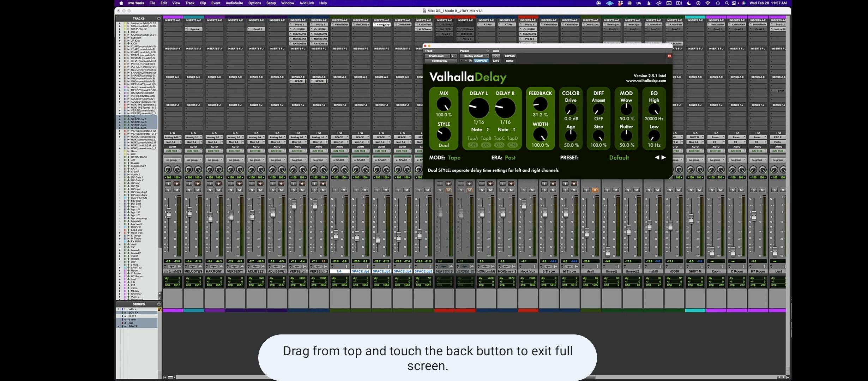The height and width of the screenshot is (381, 868).
Task: Expand the TRACKS list options menu
Action: (159, 18)
